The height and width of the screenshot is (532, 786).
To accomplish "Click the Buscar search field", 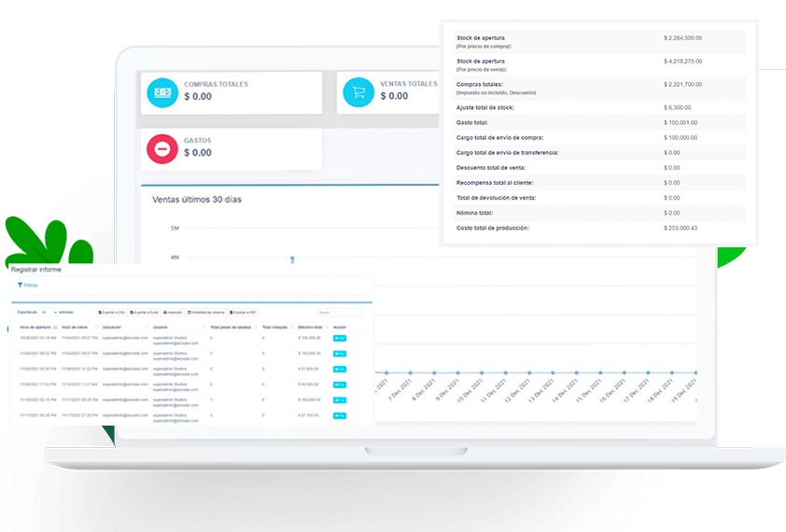I will pos(338,312).
